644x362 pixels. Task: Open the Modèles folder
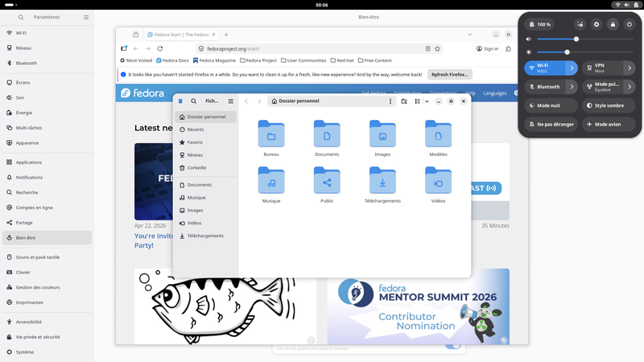[438, 138]
